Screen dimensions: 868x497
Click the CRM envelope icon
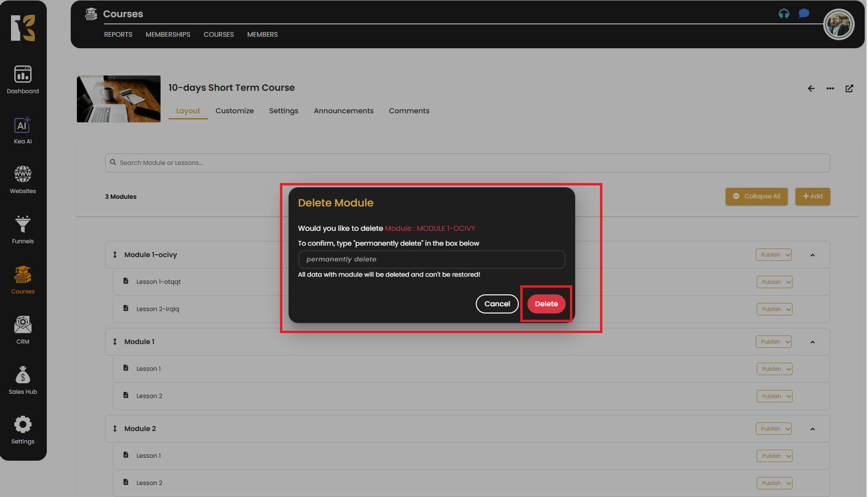click(x=22, y=325)
